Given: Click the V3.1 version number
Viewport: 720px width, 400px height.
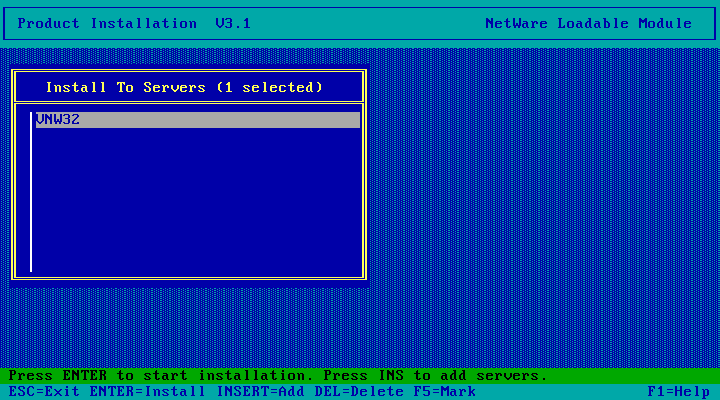Looking at the screenshot, I should click(x=233, y=23).
